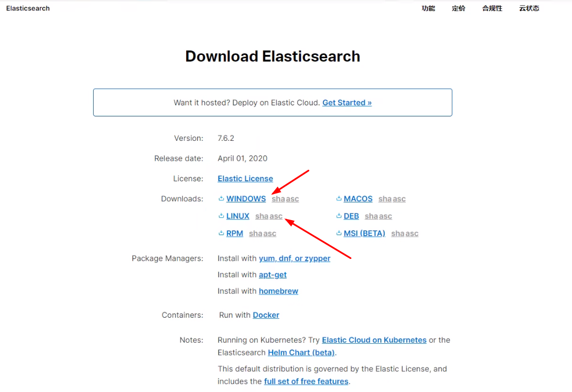Open the Elastic License link
The width and height of the screenshot is (572, 392).
(x=245, y=179)
